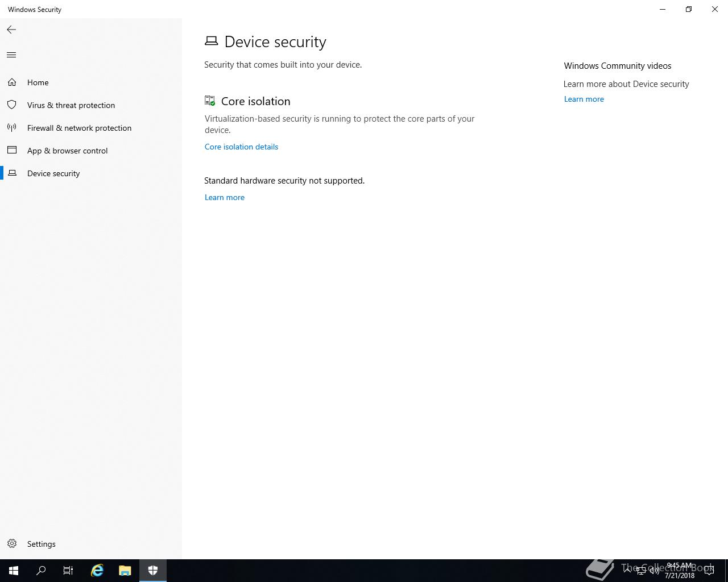
Task: Click the laptop icon beside Device security heading
Action: [x=211, y=41]
